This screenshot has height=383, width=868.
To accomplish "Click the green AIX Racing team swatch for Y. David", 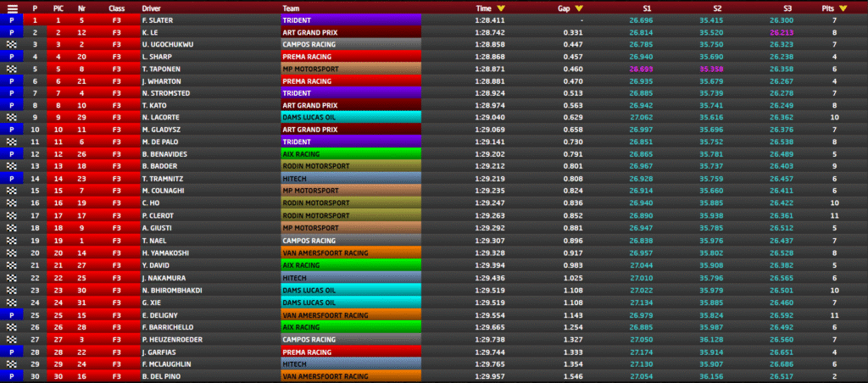I will coord(351,265).
